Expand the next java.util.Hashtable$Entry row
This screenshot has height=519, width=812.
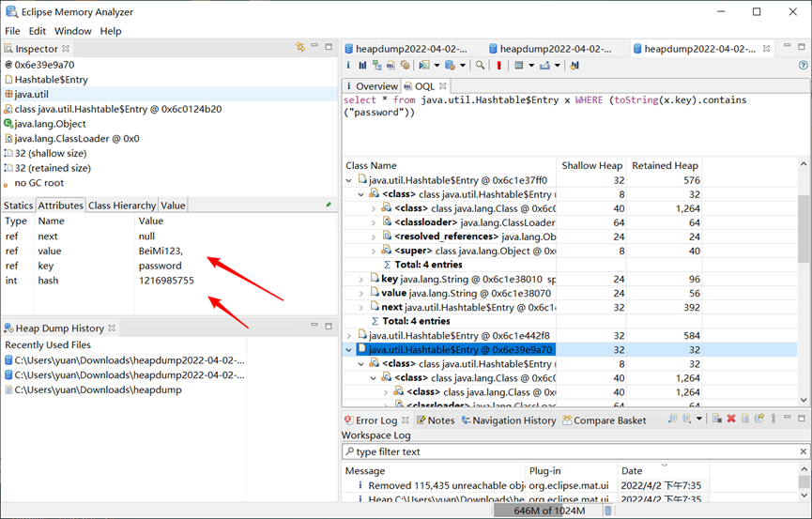pyautogui.click(x=361, y=307)
